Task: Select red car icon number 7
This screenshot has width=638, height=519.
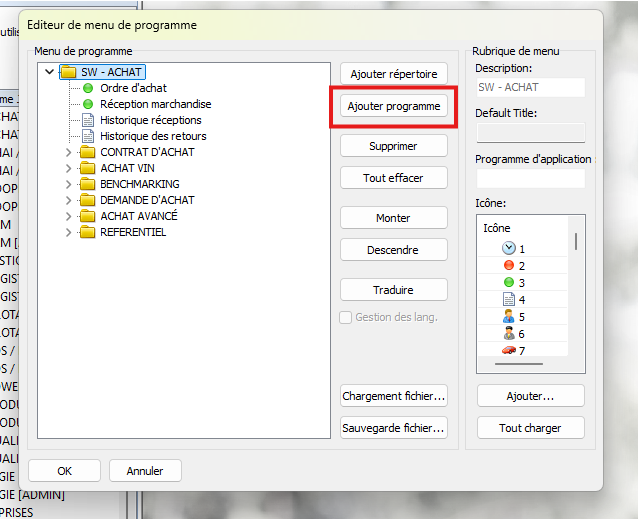Action: pyautogui.click(x=508, y=350)
